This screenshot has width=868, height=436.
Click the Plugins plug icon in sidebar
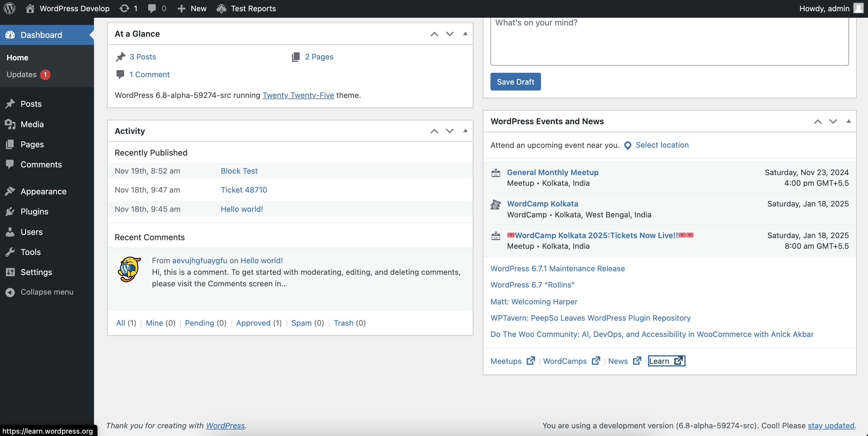click(x=10, y=211)
